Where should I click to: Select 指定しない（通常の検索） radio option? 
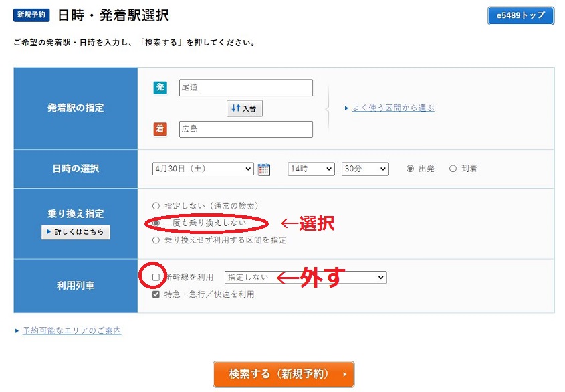(156, 206)
